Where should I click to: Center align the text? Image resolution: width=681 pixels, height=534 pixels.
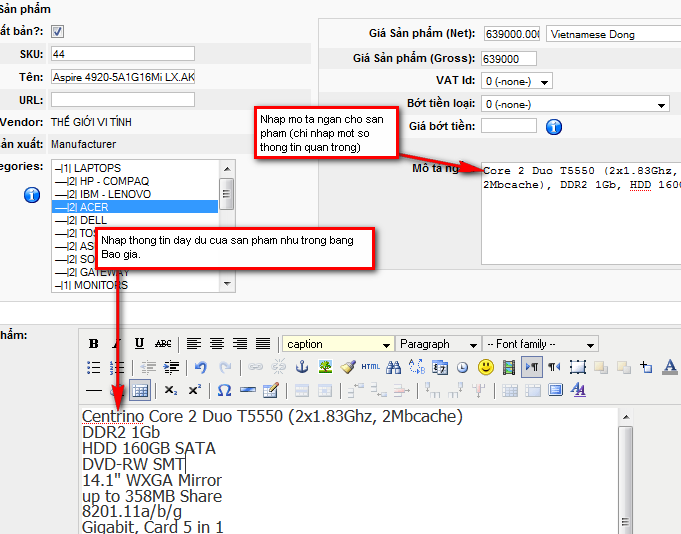click(x=217, y=344)
